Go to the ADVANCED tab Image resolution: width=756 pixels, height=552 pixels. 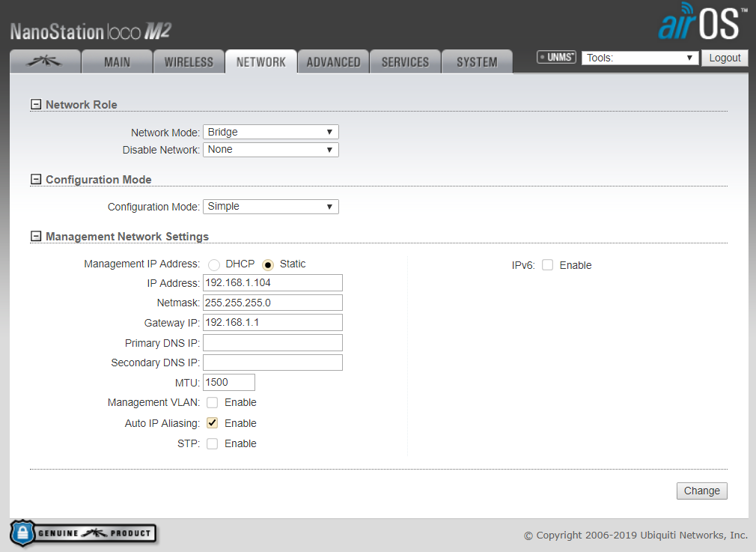click(x=334, y=61)
